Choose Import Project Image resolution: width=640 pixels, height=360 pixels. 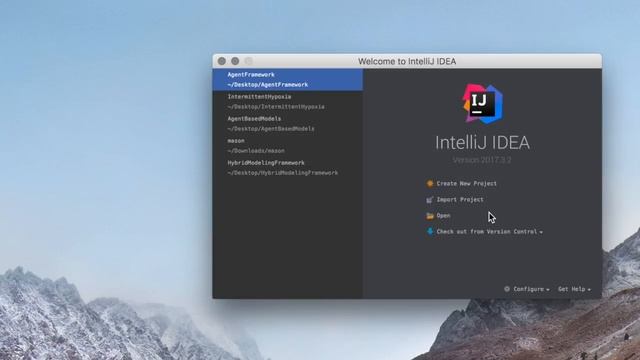click(460, 200)
